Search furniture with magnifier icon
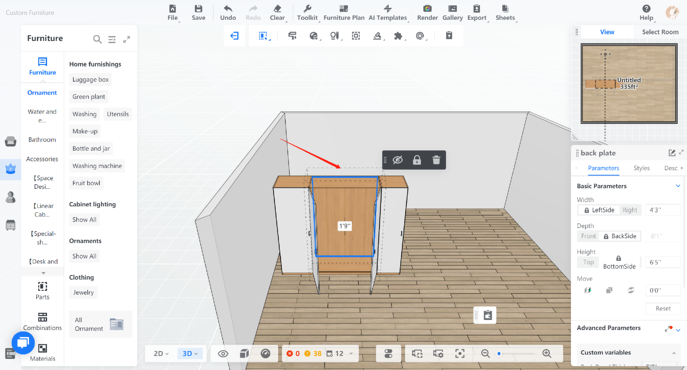Screen dimensions: 687x370 97,39
